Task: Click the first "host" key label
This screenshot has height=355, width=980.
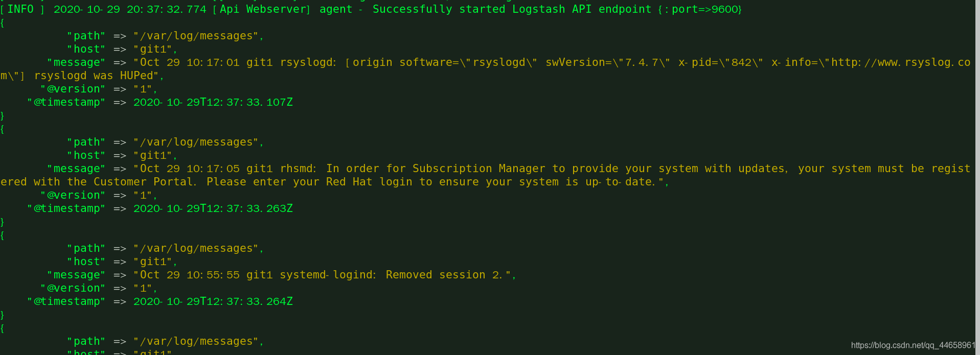Action: pyautogui.click(x=86, y=49)
